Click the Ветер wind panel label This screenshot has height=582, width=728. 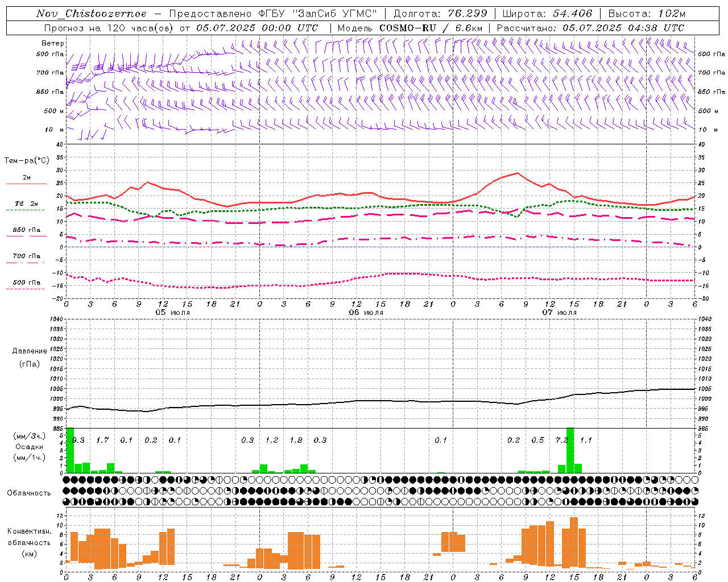[53, 43]
